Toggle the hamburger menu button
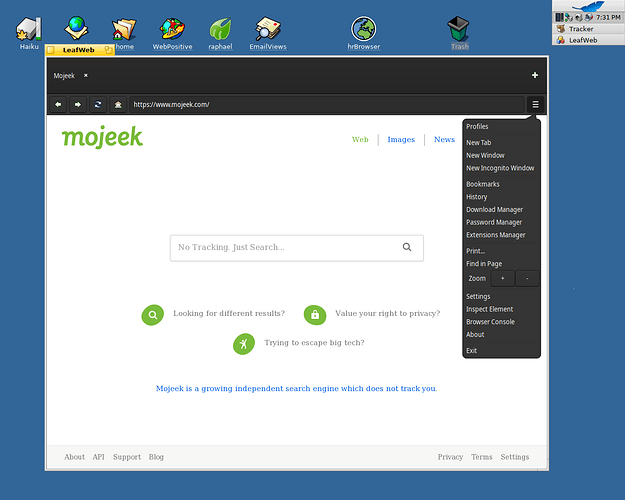This screenshot has width=625, height=500. coord(535,104)
